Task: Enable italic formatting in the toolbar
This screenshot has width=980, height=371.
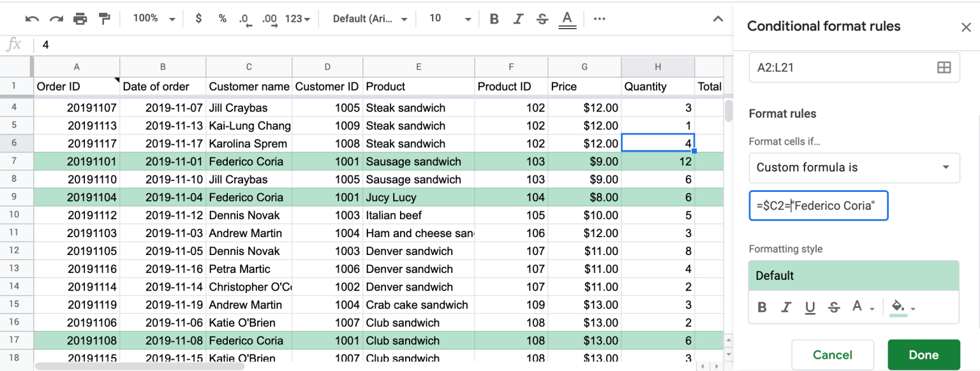Action: 517,18
